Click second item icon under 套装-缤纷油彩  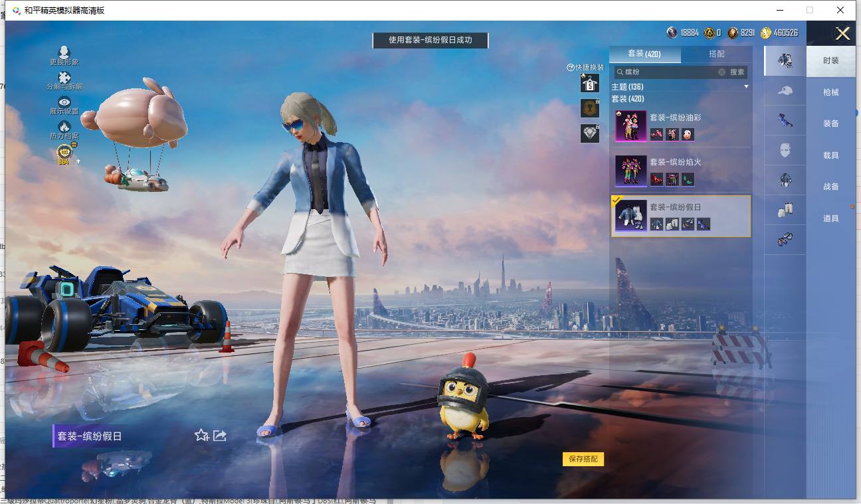(x=672, y=134)
